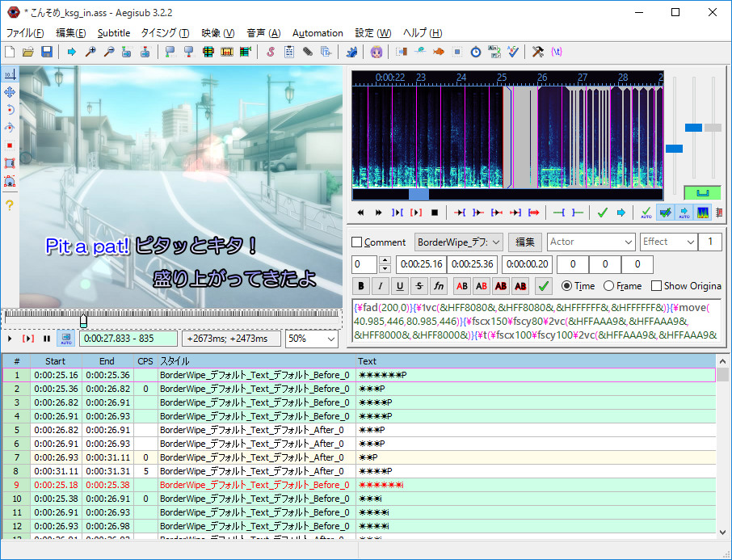Viewport: 732px width, 560px height.
Task: Toggle auto scroll audio display icon
Action: (x=684, y=213)
